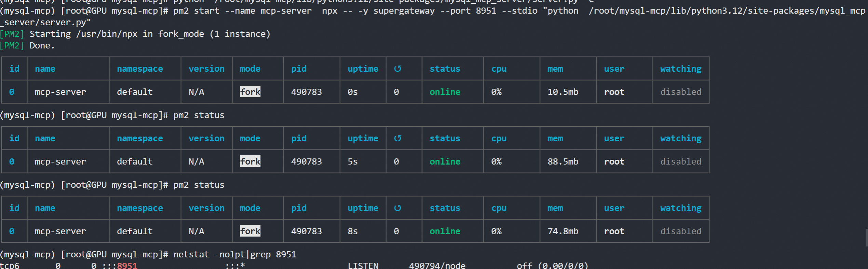Image resolution: width=868 pixels, height=269 pixels.
Task: Click the highlighted "fork" in the 8s uptime row
Action: tap(250, 231)
